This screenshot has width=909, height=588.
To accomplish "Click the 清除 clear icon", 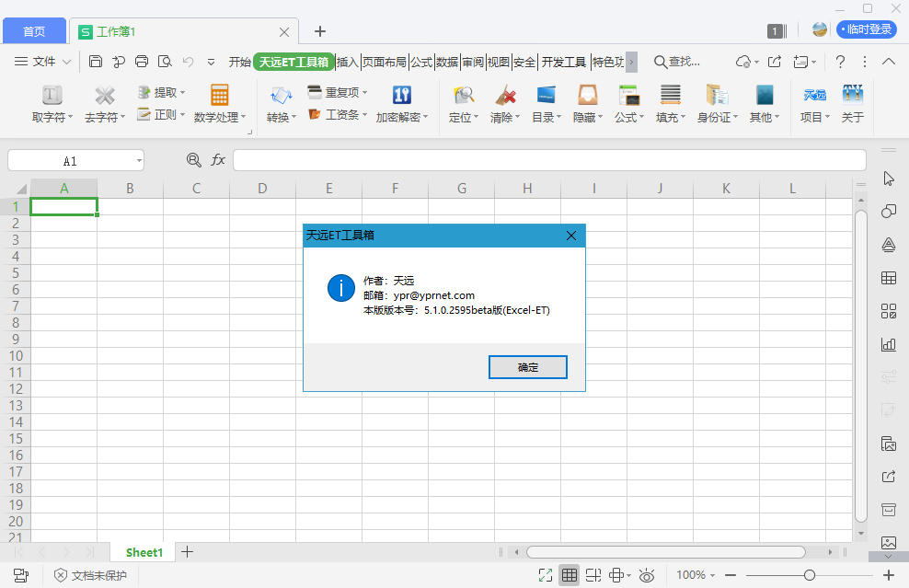I will pos(504,96).
